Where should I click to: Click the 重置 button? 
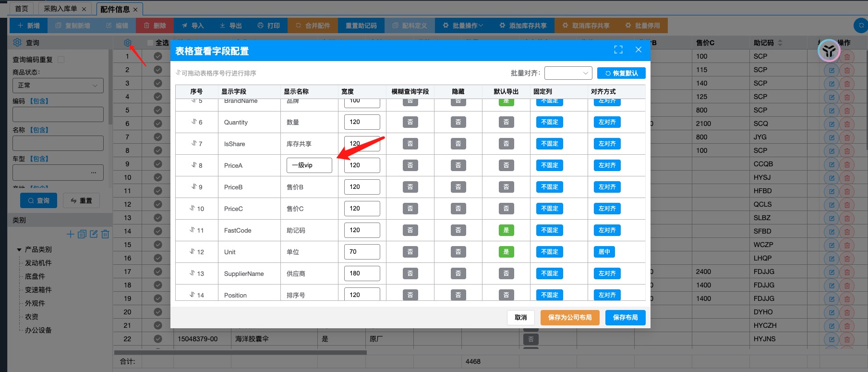(81, 200)
